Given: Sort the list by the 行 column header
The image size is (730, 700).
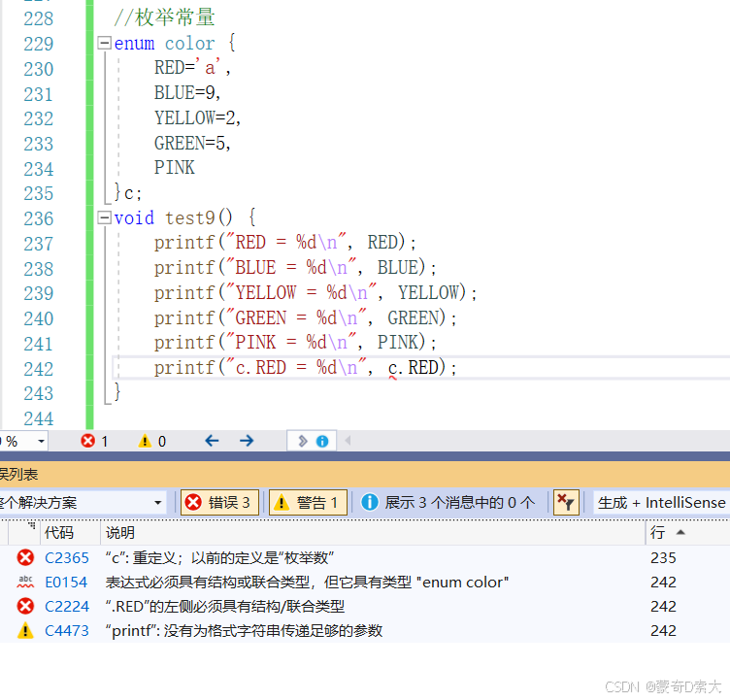Looking at the screenshot, I should (687, 532).
